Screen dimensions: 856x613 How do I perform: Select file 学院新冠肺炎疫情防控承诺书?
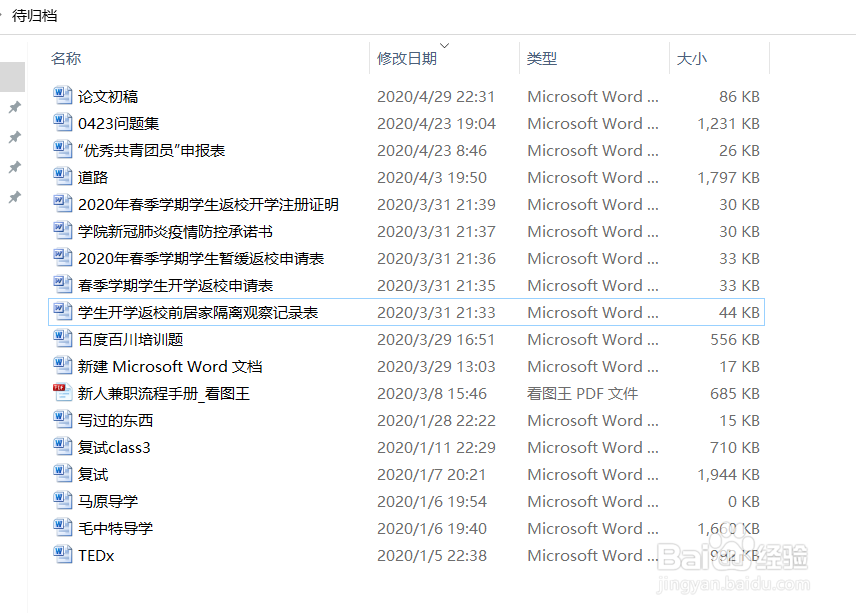click(175, 232)
